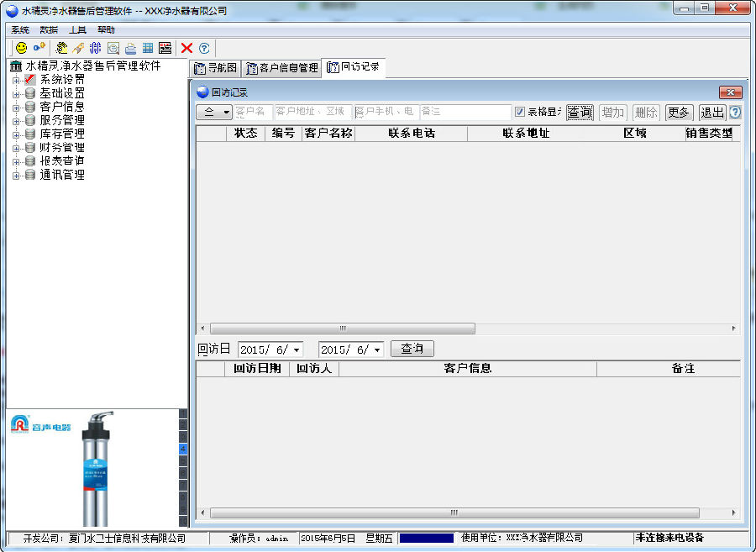
Task: Click the database icon beside 基础设置
Action: 30,93
